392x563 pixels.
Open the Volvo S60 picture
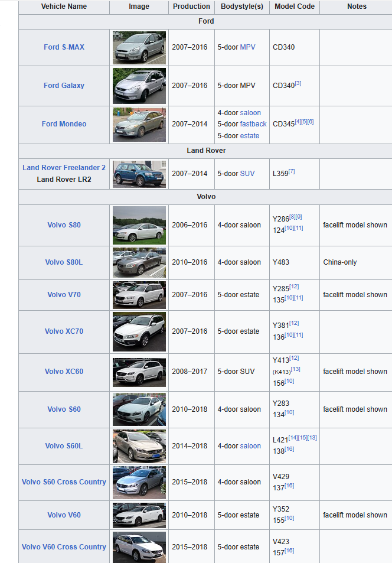pyautogui.click(x=139, y=409)
